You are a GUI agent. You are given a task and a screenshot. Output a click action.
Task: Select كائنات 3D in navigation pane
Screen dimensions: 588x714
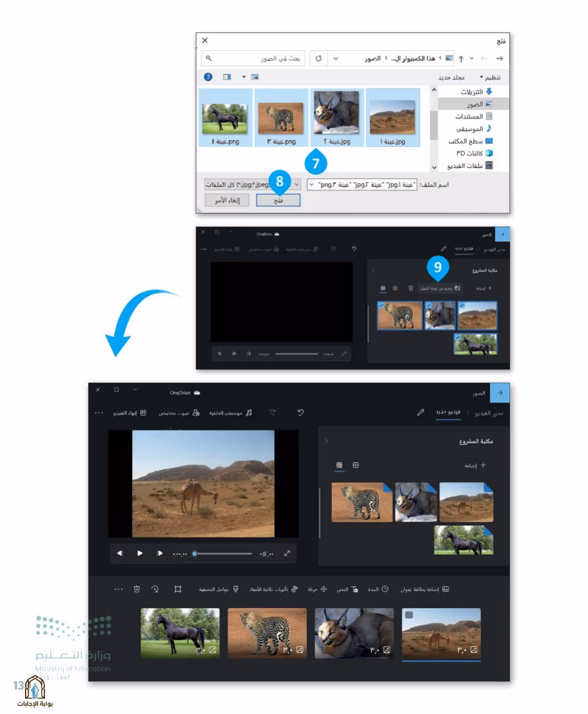(x=474, y=153)
